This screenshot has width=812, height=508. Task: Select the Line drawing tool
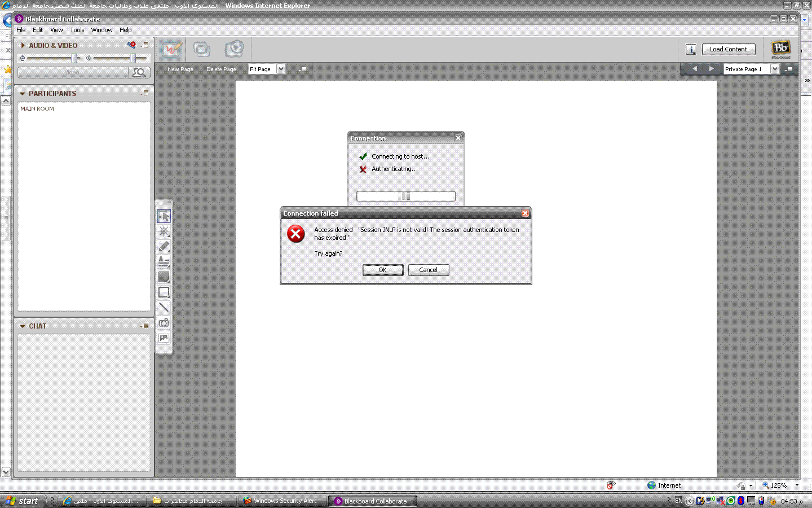[164, 307]
